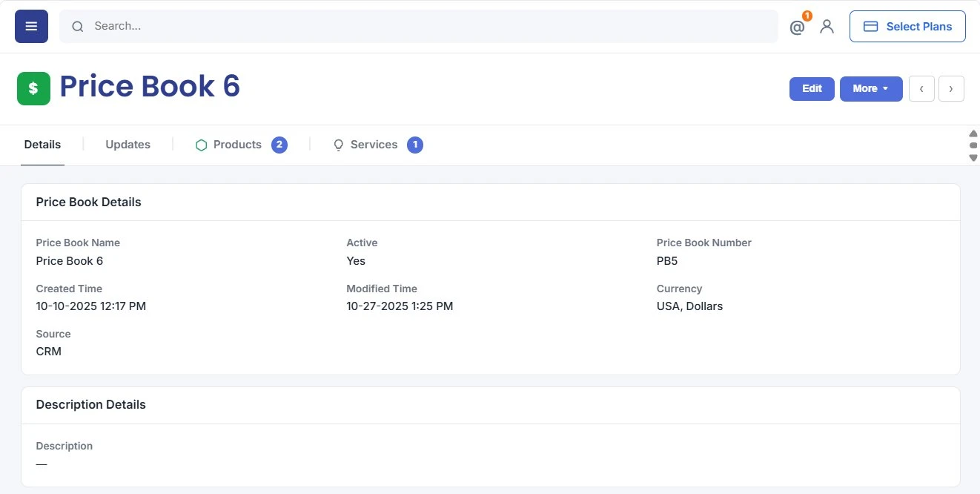Click the Edit button
This screenshot has width=980, height=494.
point(812,88)
